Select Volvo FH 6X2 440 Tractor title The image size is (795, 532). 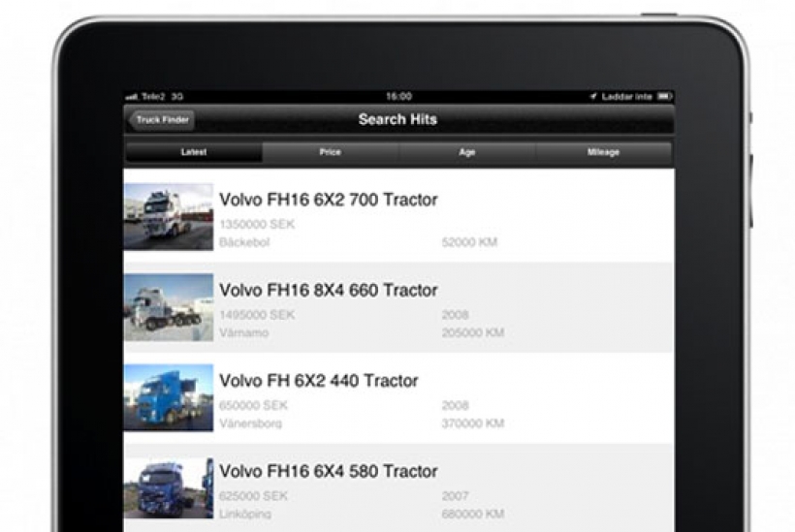pos(318,381)
